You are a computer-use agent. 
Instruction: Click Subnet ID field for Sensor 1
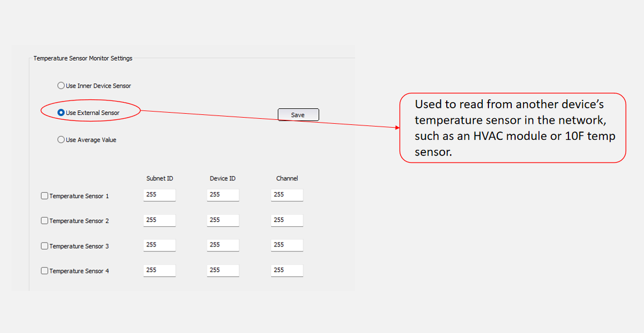coord(159,195)
